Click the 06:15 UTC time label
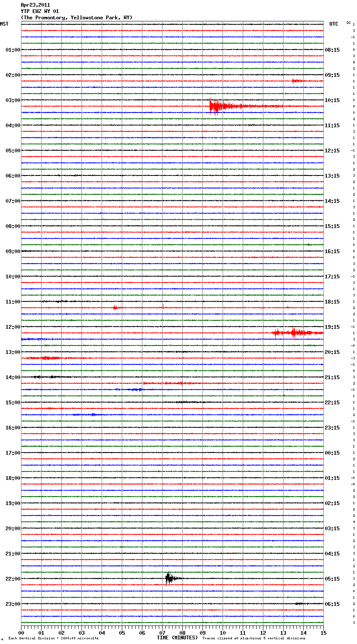This screenshot has width=357, height=644. (332, 604)
